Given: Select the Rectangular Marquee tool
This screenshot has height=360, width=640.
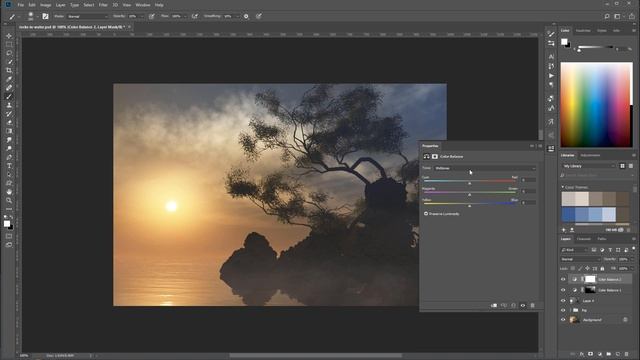Looking at the screenshot, I should [x=9, y=44].
